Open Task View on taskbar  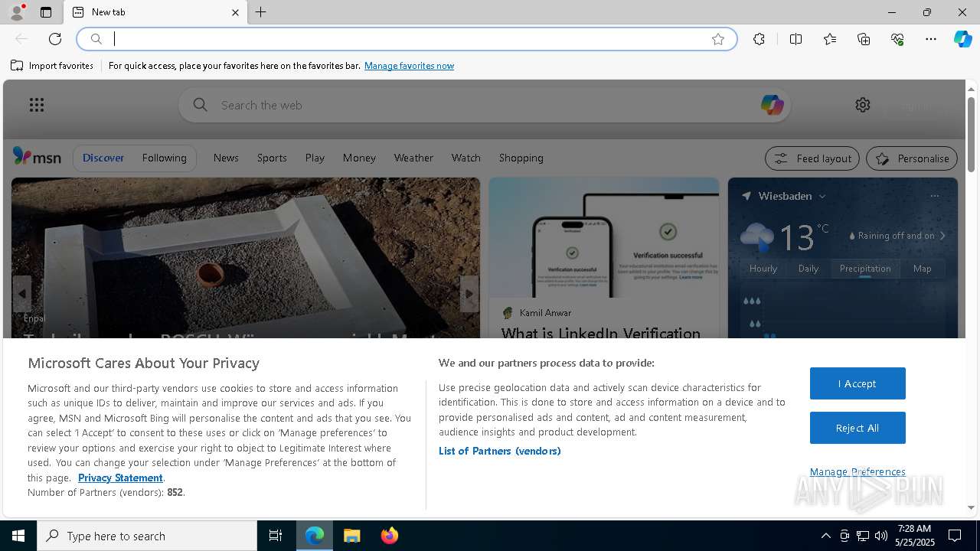click(276, 536)
